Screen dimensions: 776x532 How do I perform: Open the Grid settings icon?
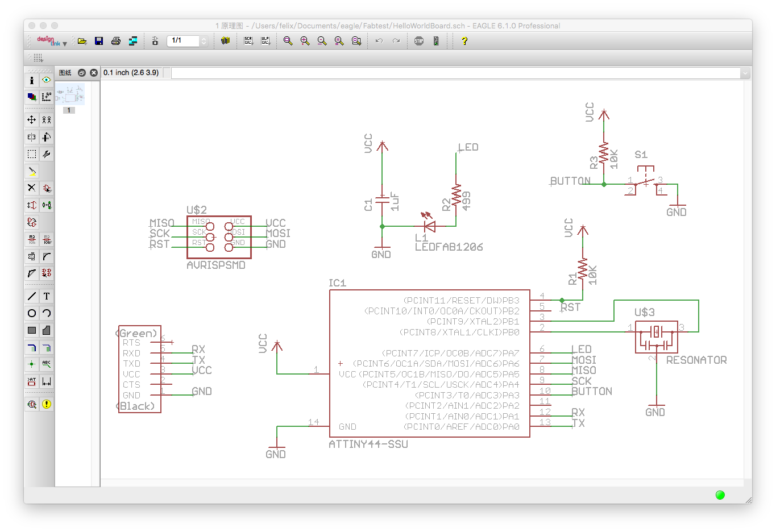point(38,57)
